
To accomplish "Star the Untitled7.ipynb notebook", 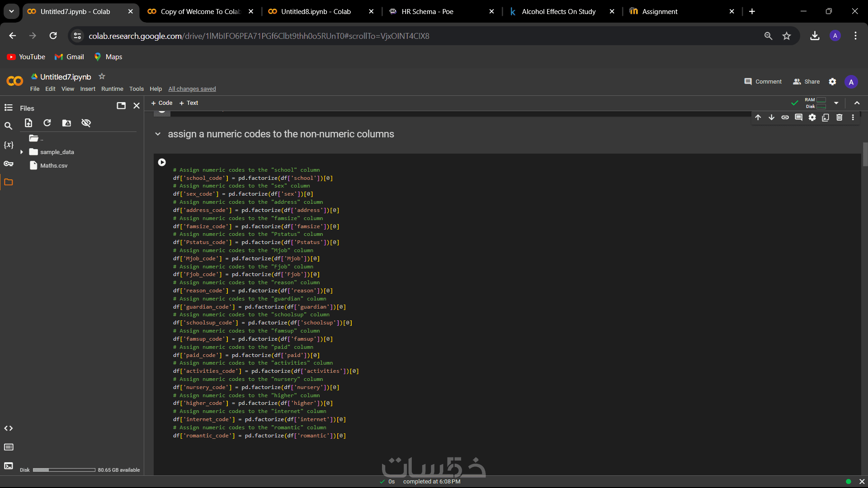I will pyautogui.click(x=102, y=76).
